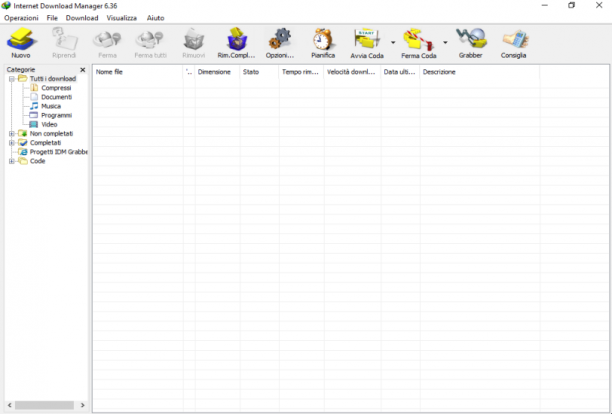
Task: Launch the Grabber tool icon
Action: point(471,39)
